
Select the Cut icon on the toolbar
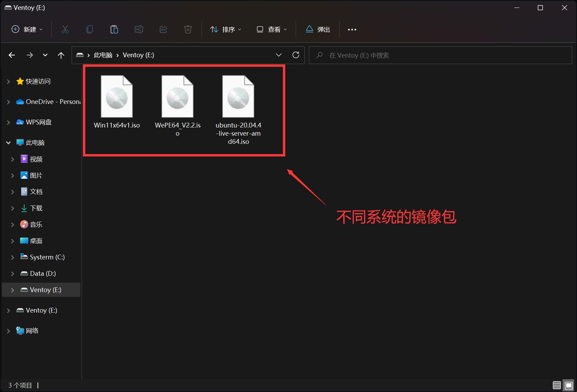tap(65, 29)
